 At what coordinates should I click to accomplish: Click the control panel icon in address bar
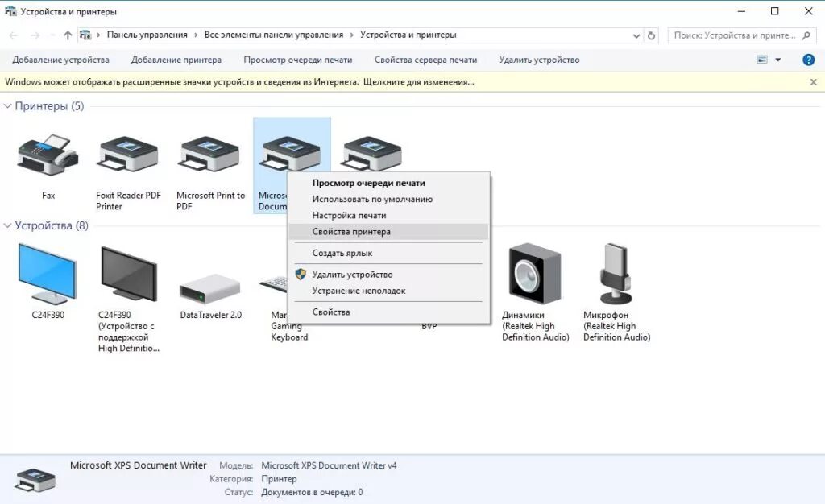(85, 35)
